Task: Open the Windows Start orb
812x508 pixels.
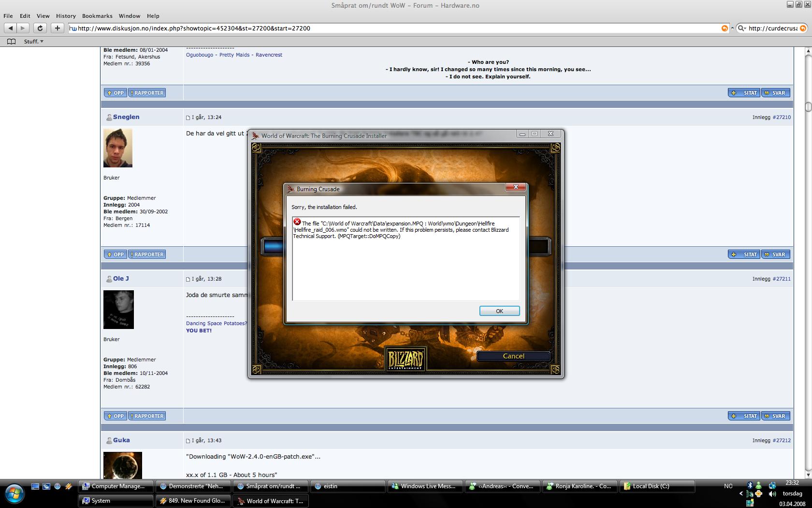Action: click(x=14, y=493)
